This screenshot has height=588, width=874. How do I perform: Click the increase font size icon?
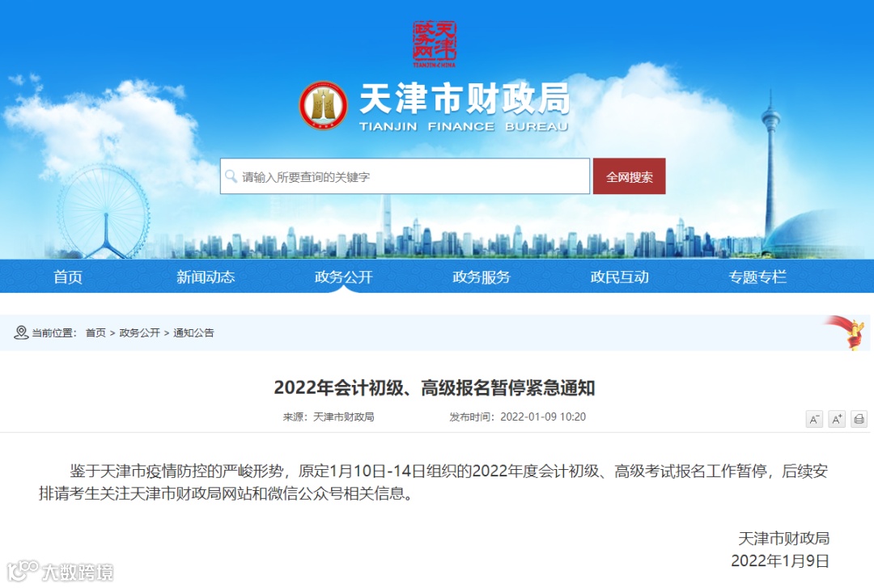click(x=837, y=419)
